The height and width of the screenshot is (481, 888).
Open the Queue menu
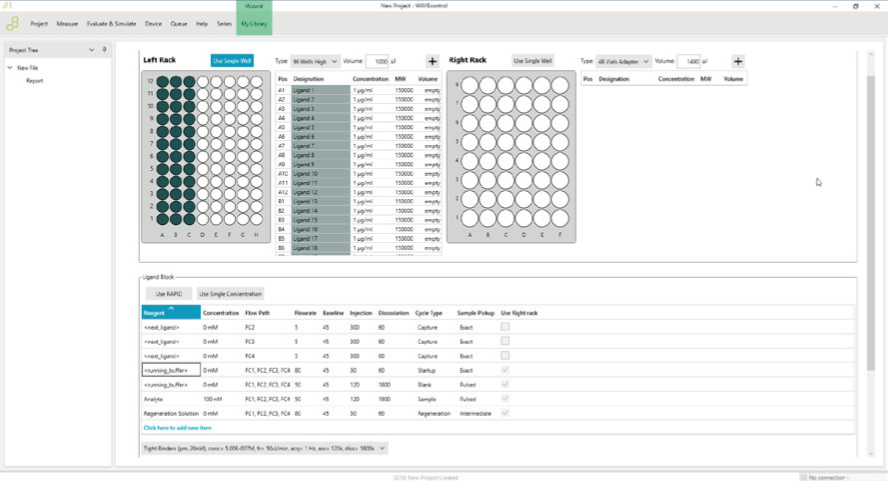(179, 24)
